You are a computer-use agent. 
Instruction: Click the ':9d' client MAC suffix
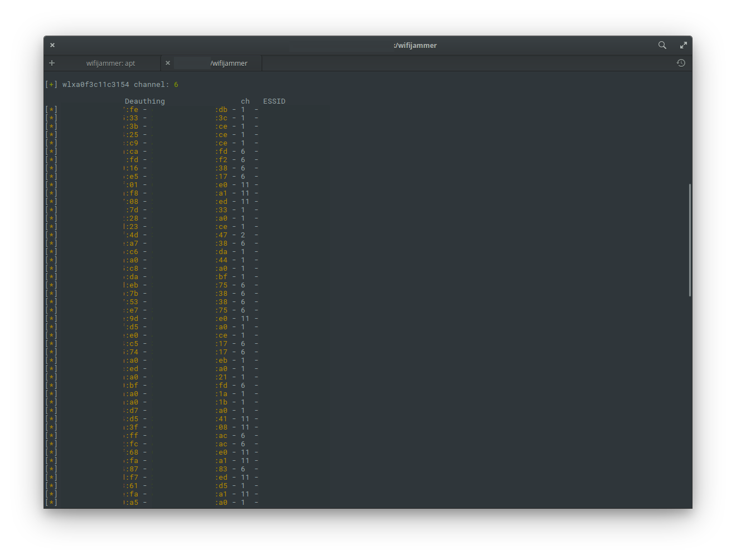click(x=132, y=319)
